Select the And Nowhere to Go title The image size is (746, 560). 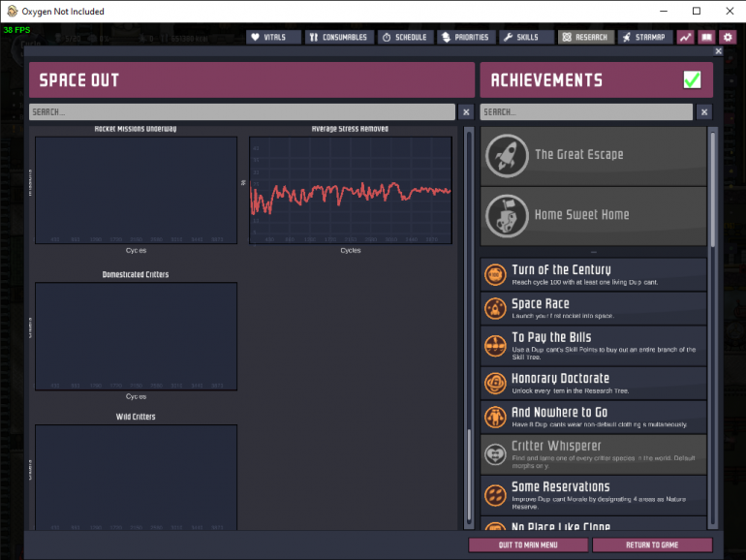coord(559,412)
